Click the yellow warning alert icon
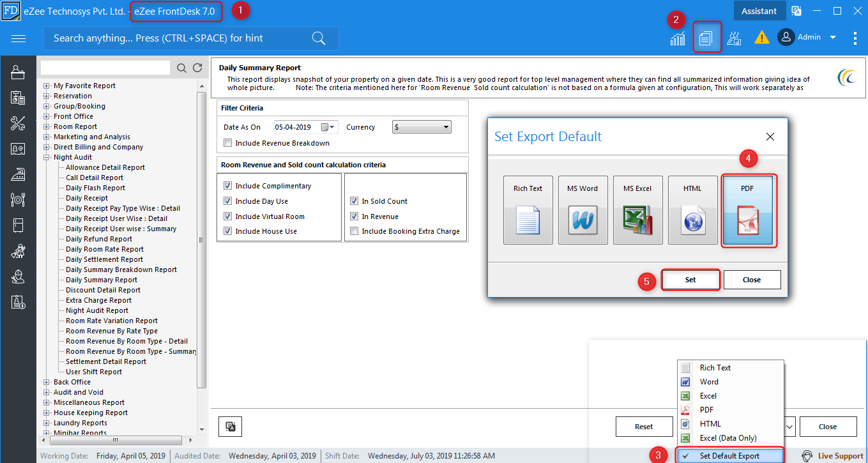This screenshot has height=463, width=868. click(761, 38)
